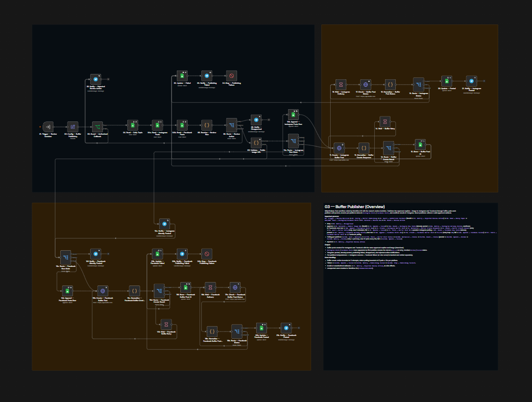Select the 19b Route Facebook Status switch node
532x402 pixels.
pyautogui.click(x=237, y=331)
